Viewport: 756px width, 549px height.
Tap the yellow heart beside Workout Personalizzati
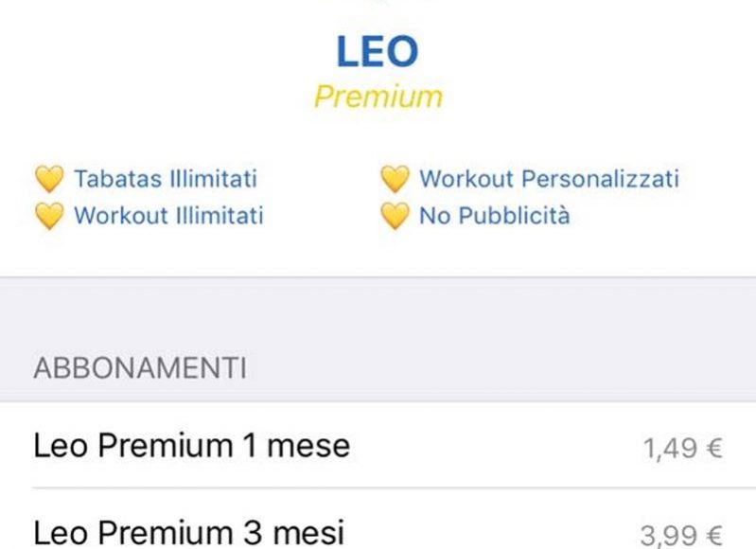[395, 179]
